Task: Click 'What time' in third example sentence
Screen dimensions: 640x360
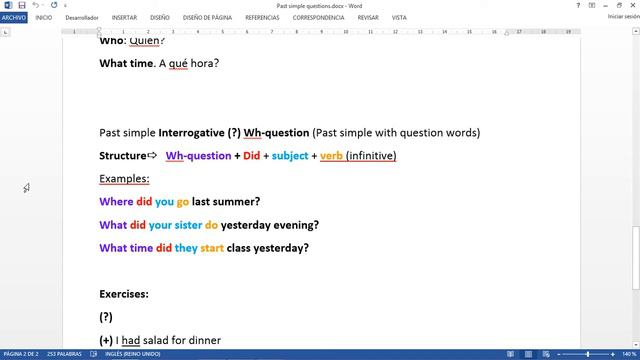Action: click(x=126, y=248)
